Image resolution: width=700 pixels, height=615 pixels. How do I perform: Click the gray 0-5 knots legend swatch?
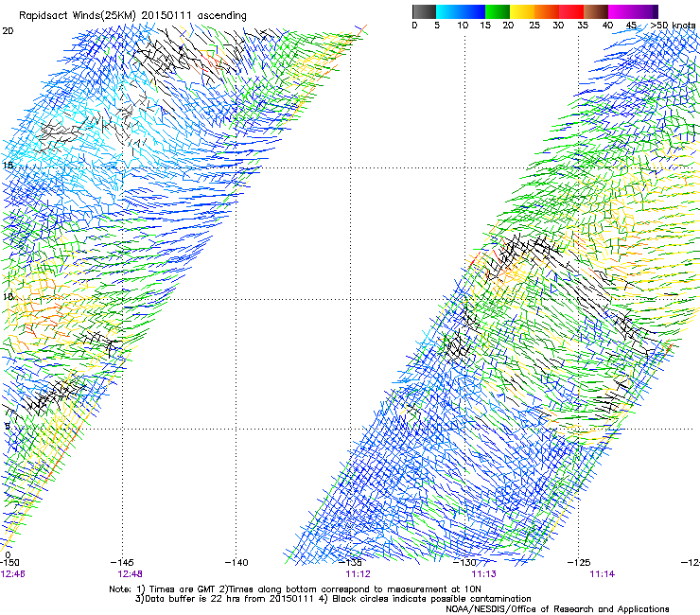click(424, 11)
